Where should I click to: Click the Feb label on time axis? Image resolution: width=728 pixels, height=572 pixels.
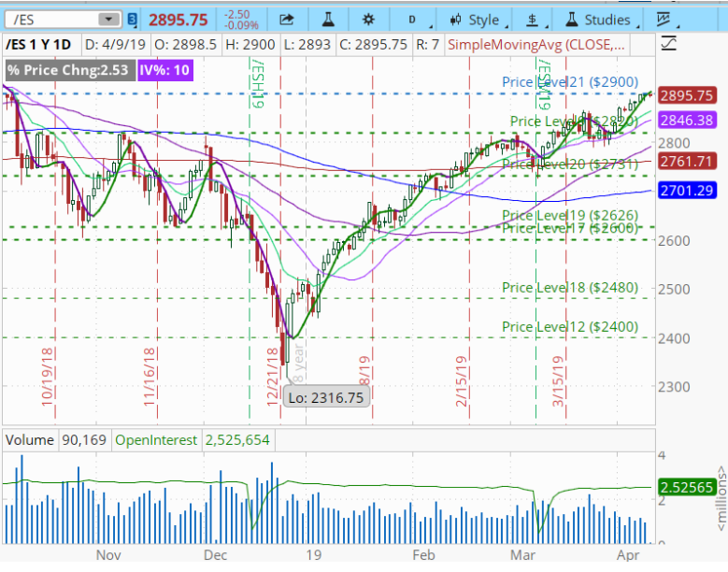point(423,555)
